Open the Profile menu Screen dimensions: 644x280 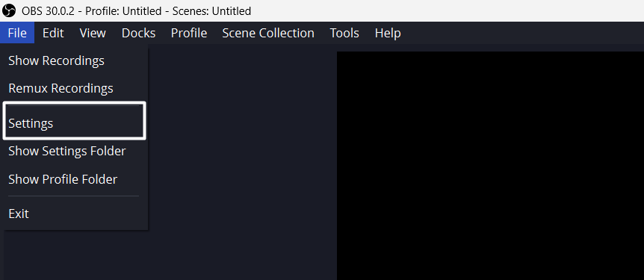pyautogui.click(x=189, y=33)
